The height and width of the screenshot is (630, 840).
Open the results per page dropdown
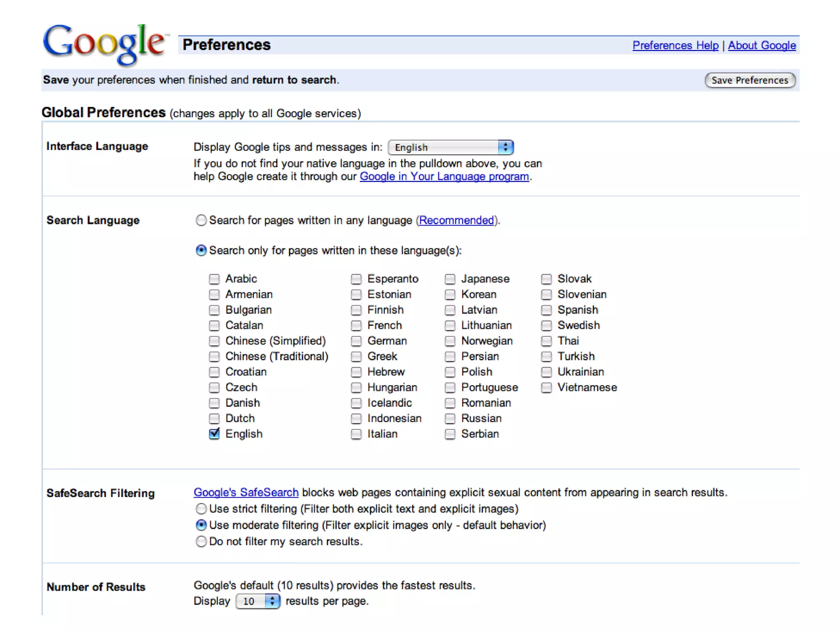258,601
